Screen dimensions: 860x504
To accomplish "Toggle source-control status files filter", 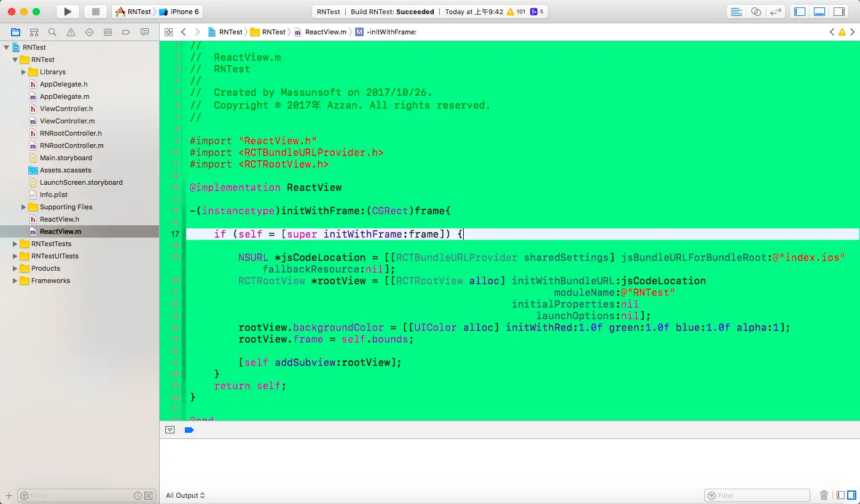I will point(148,495).
